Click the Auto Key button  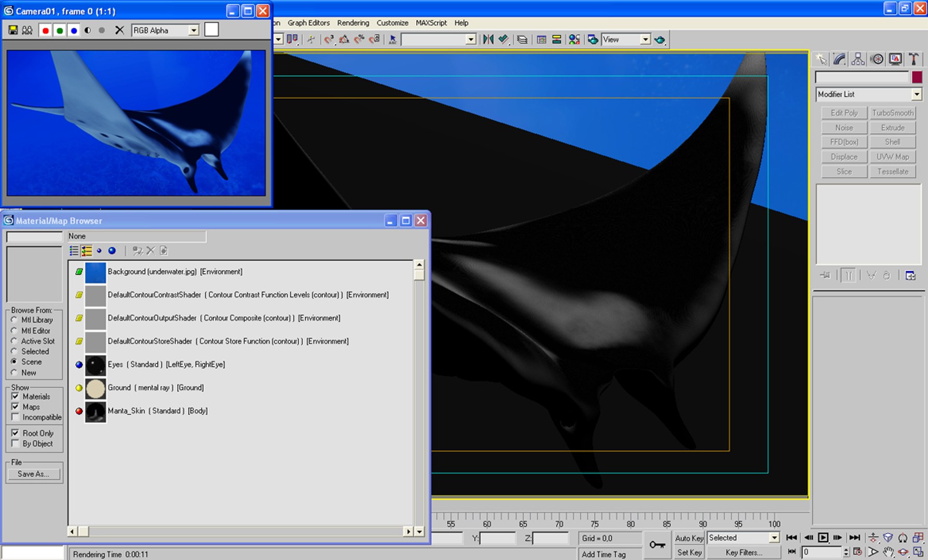coord(689,538)
